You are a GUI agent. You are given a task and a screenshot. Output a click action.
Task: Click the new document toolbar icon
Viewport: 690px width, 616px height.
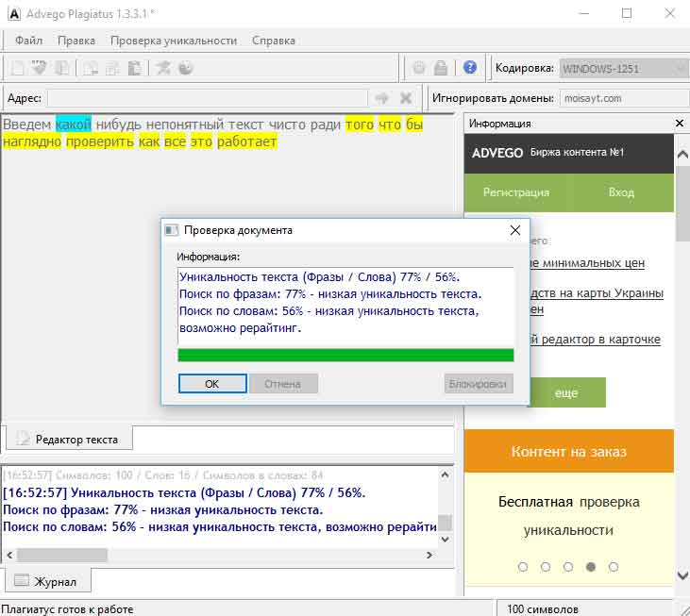(x=18, y=68)
